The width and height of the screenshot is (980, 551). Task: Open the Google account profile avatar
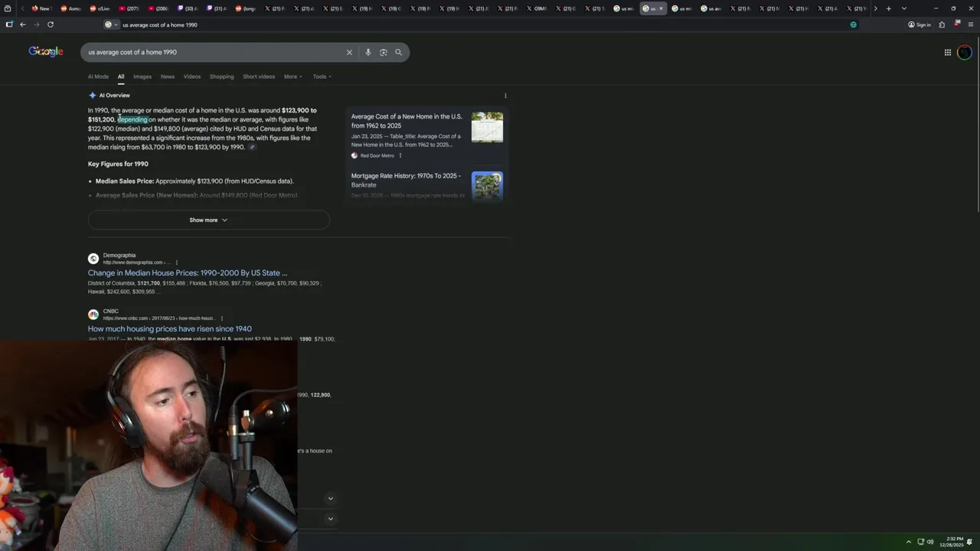coord(964,52)
